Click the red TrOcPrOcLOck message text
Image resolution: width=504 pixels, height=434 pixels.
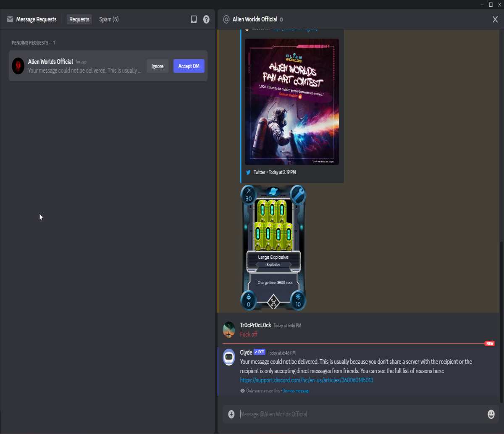pyautogui.click(x=248, y=334)
